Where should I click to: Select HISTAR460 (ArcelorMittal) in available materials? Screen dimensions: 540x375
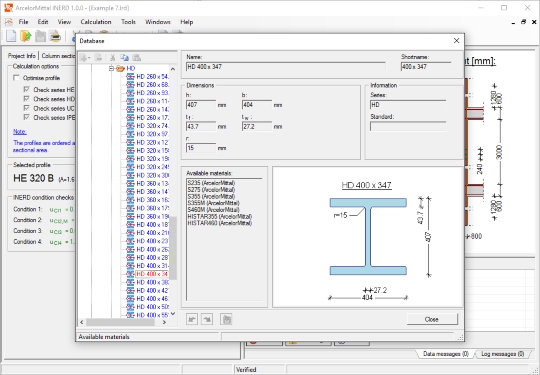coord(220,223)
